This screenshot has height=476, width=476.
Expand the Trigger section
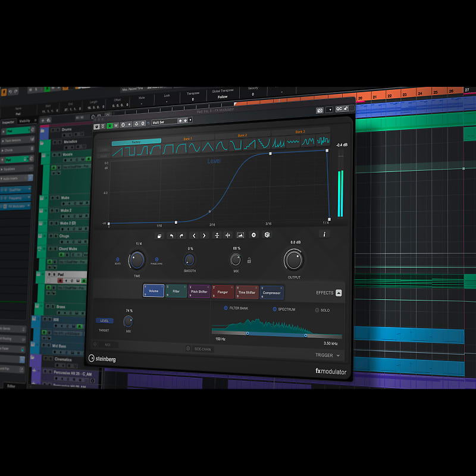[338, 355]
